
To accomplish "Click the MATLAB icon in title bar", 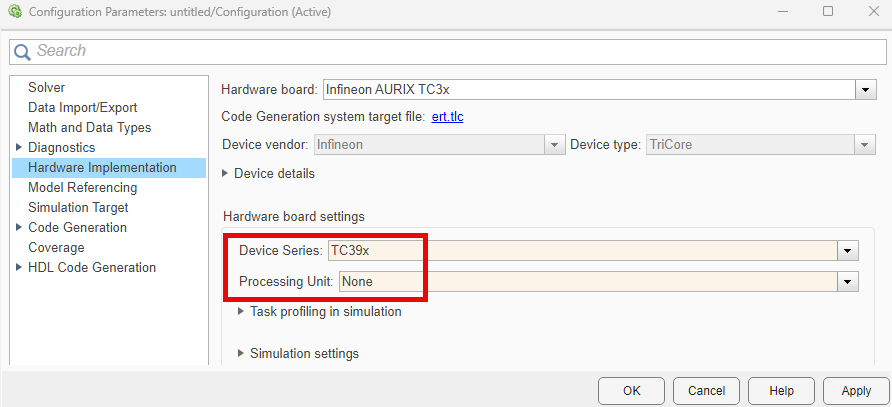I will (x=13, y=12).
